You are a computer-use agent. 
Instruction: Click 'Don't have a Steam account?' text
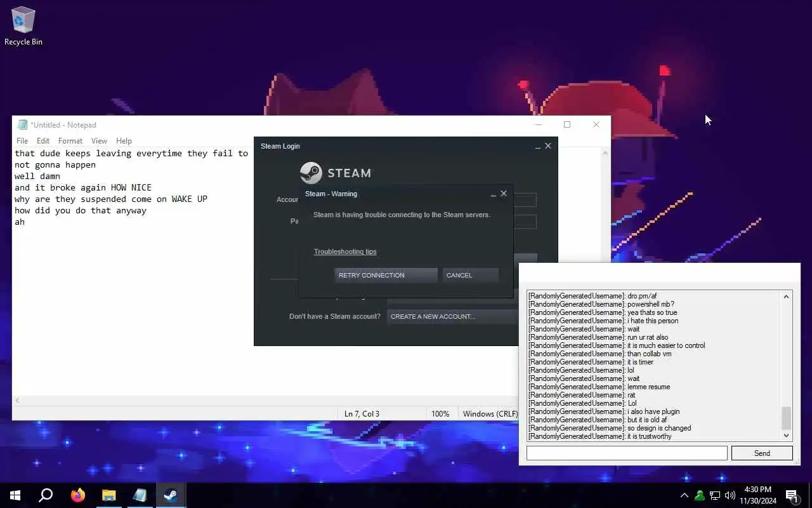tap(335, 316)
